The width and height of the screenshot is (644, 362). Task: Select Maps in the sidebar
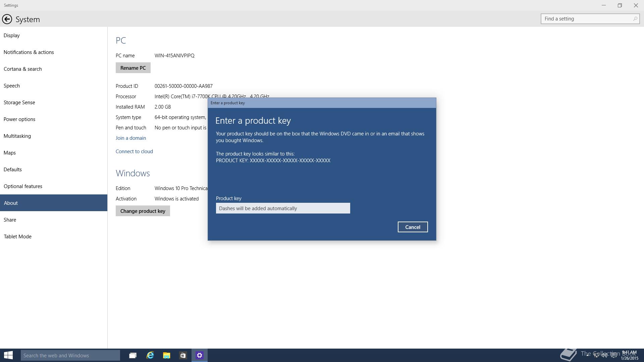pyautogui.click(x=54, y=153)
